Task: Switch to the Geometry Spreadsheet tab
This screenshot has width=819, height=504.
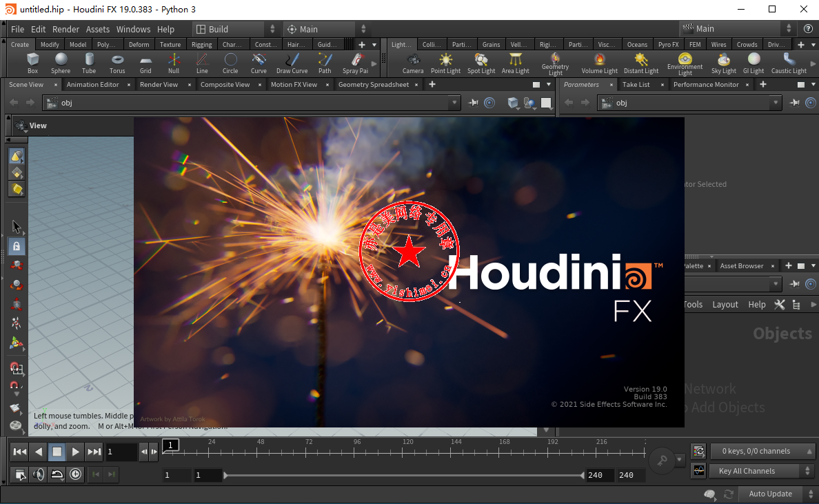Action: [374, 85]
